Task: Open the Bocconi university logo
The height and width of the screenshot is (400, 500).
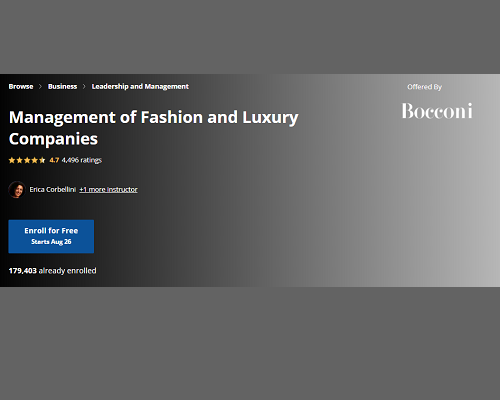Action: click(437, 111)
